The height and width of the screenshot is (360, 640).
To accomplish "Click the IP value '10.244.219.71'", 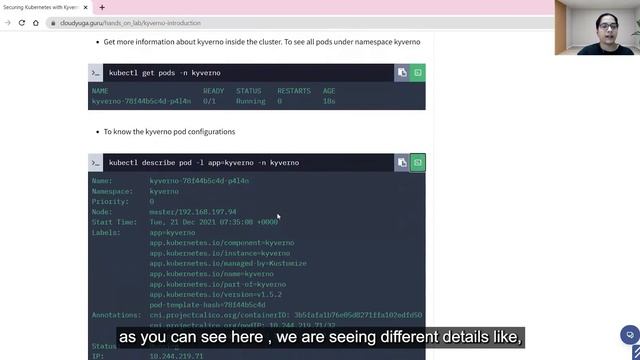I will (x=176, y=356).
